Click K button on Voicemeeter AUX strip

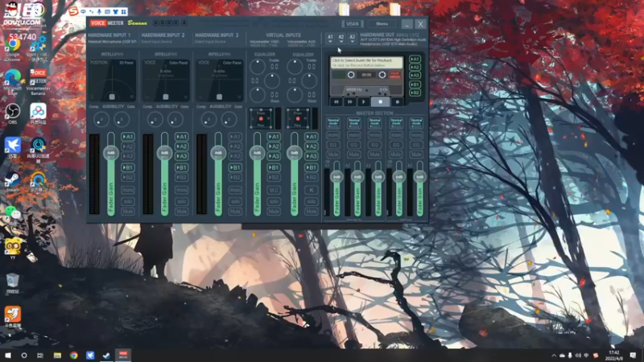(312, 191)
